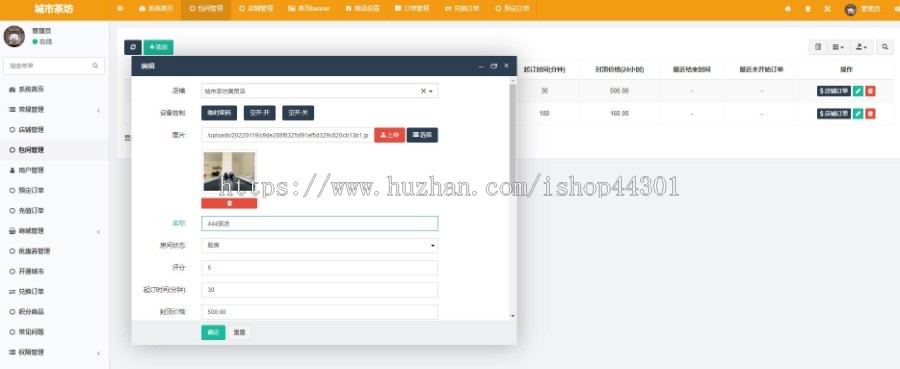
Task: Delete the uploaded image via red trash bar
Action: pos(229,203)
